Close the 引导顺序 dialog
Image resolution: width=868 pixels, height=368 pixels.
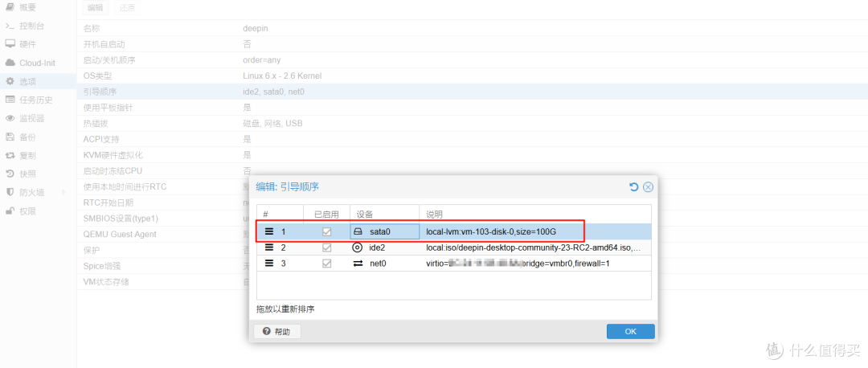click(x=648, y=187)
